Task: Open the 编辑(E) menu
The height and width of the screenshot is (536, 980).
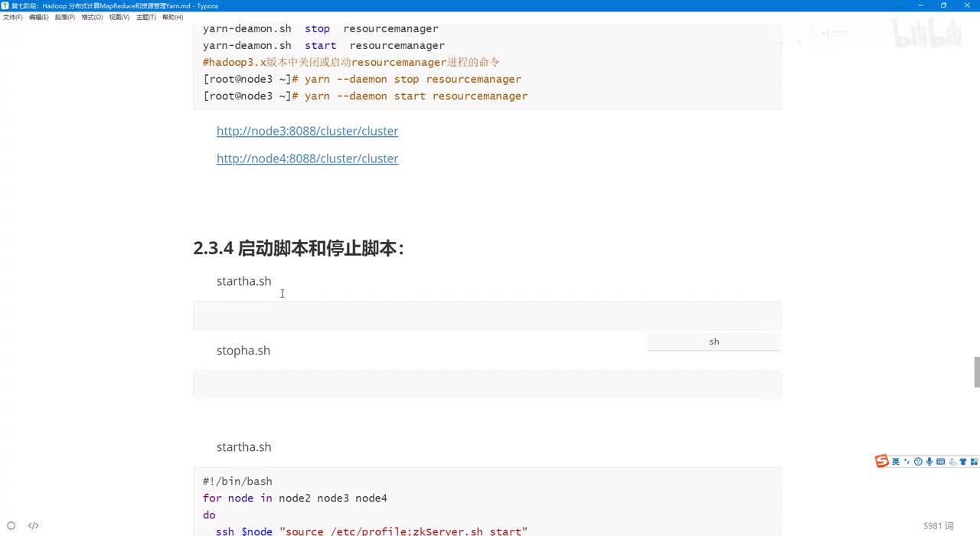Action: point(38,17)
